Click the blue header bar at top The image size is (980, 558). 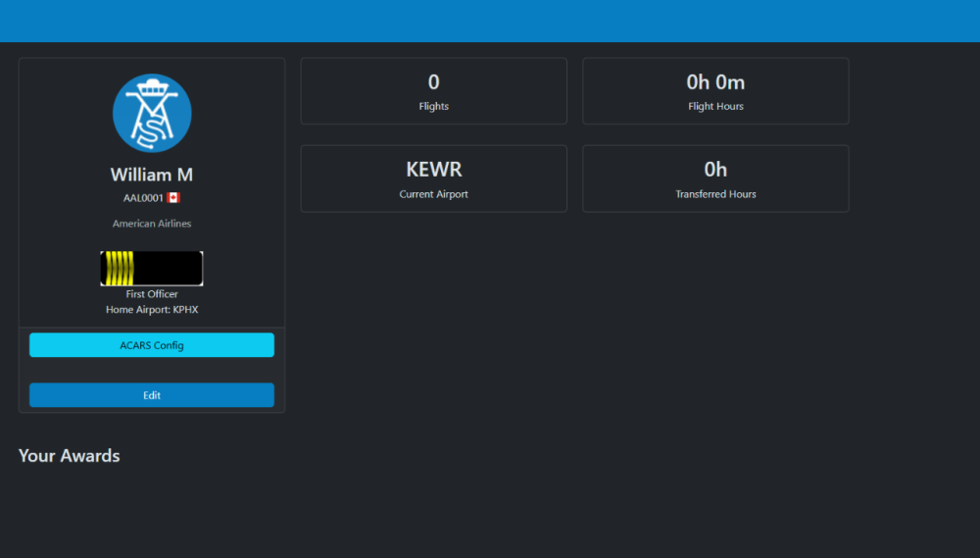pyautogui.click(x=490, y=21)
